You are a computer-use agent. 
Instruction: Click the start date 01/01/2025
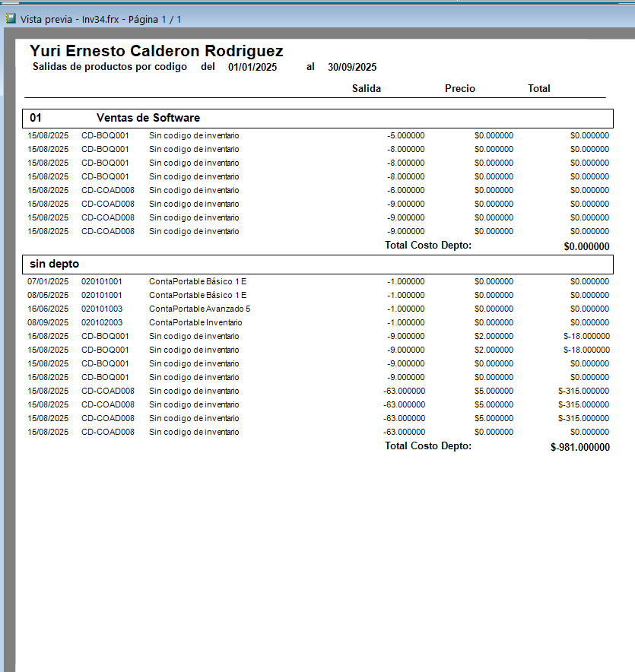pyautogui.click(x=252, y=67)
